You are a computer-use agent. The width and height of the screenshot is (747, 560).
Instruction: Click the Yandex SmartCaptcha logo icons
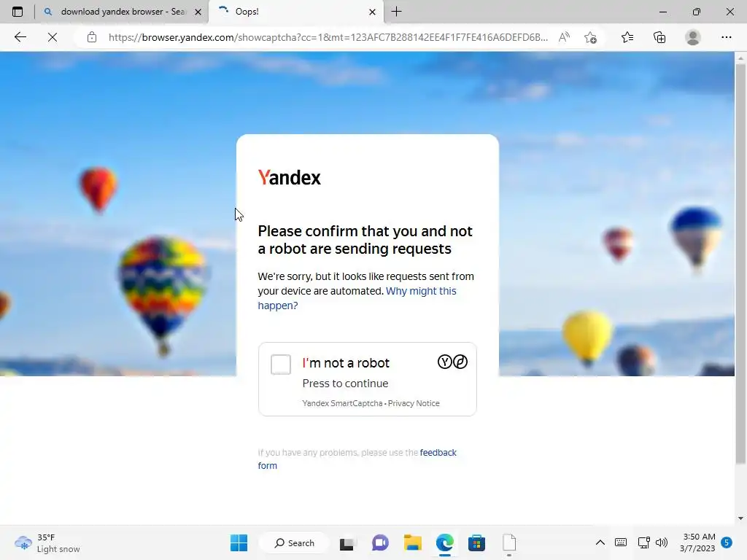pos(452,362)
